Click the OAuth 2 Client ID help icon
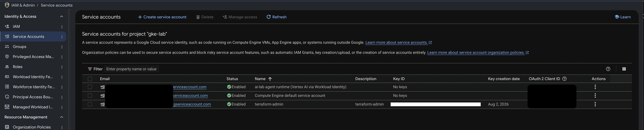 pos(564,79)
